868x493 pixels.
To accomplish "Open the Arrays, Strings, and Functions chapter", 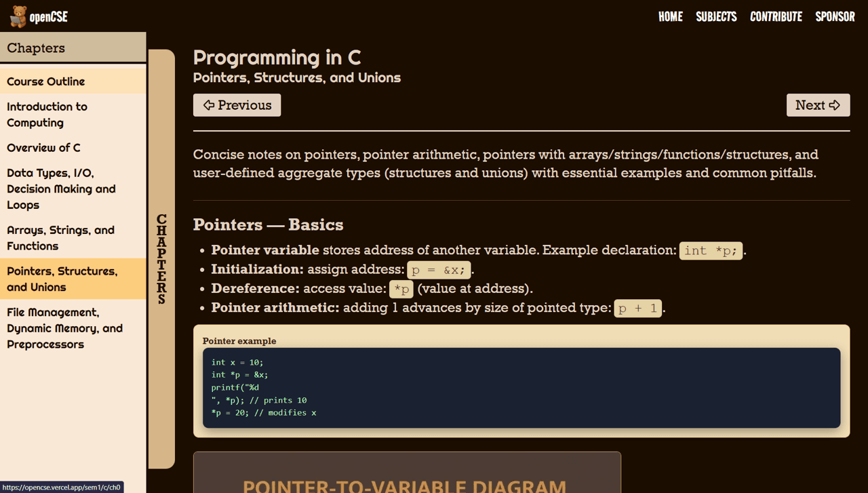I will click(60, 238).
